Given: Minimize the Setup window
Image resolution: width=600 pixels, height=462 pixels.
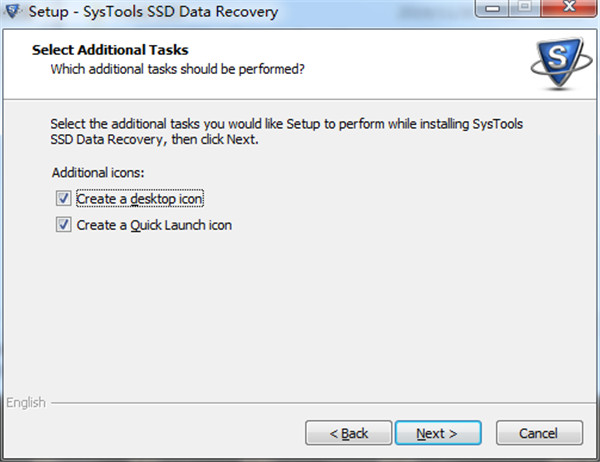Looking at the screenshot, I should point(492,8).
